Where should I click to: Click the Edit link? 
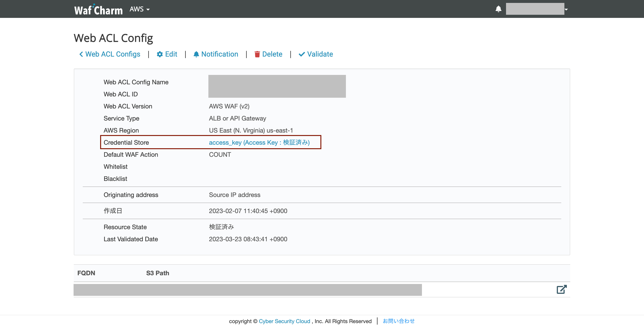click(167, 54)
